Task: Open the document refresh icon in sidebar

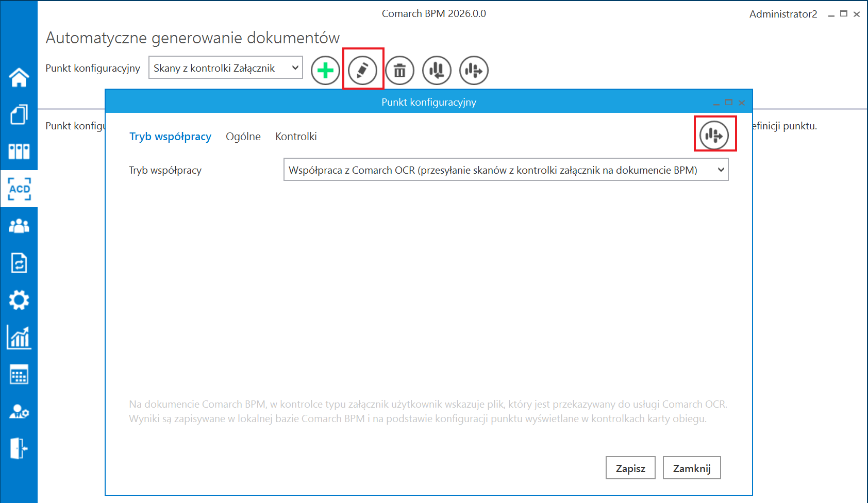Action: coord(19,263)
